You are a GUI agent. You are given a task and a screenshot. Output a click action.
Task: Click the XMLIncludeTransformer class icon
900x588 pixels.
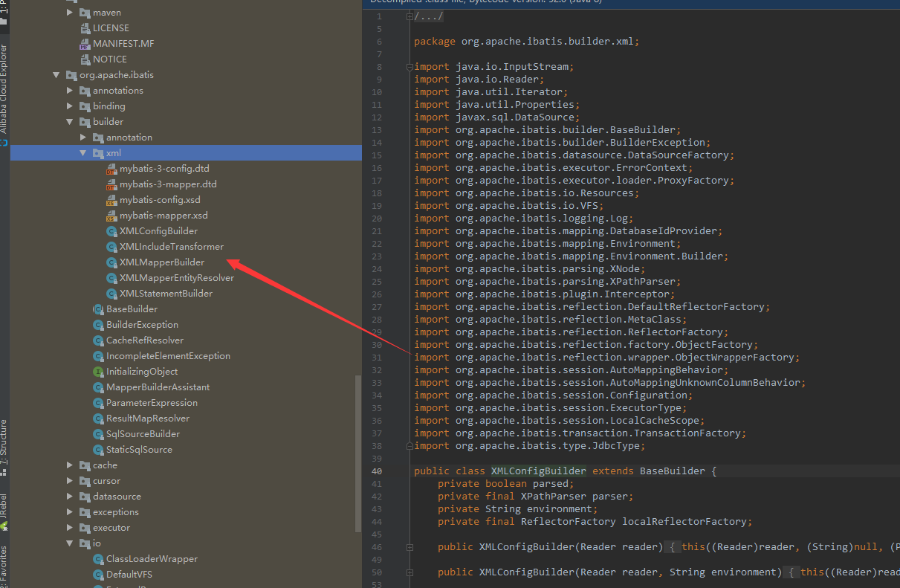click(x=111, y=247)
